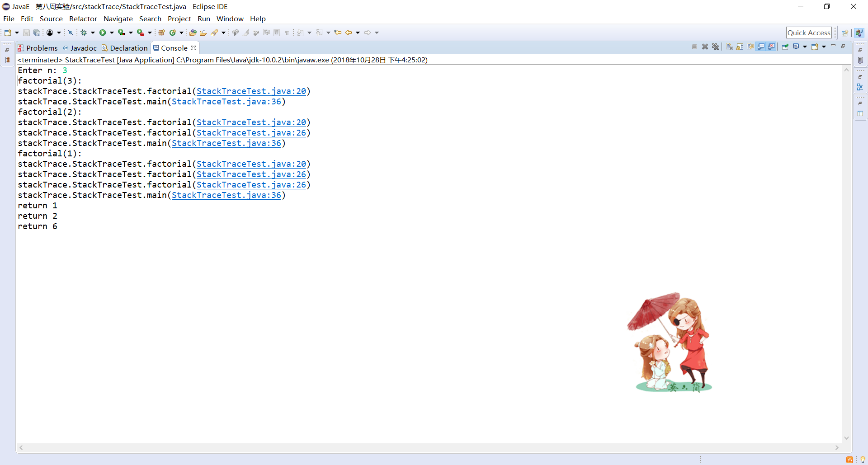Run the program with green Run button
Viewport: 868px width, 465px height.
click(x=103, y=33)
